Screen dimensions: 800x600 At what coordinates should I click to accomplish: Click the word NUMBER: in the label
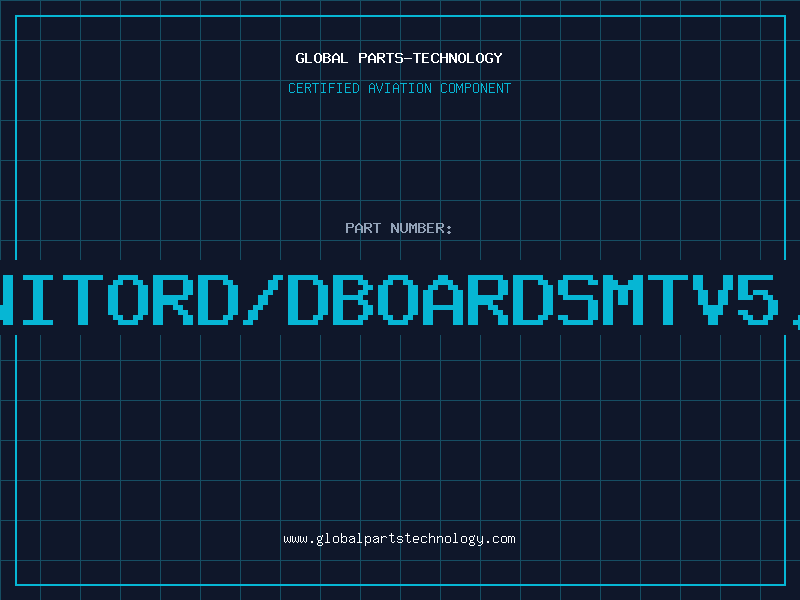(421, 228)
